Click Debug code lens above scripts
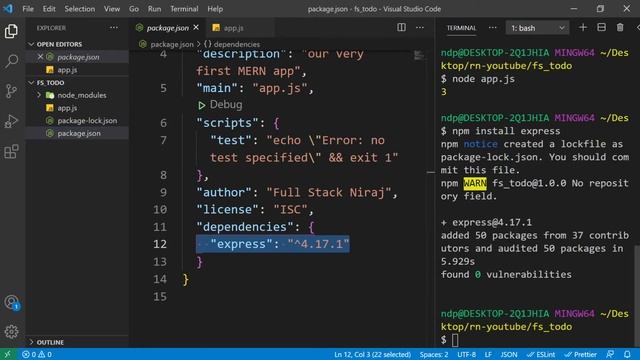 220,104
